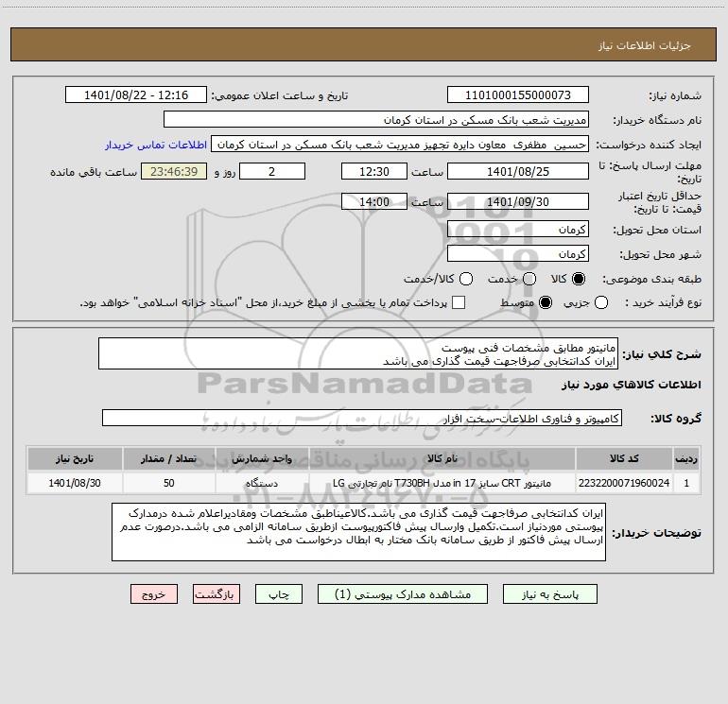Screen dimensions: 728x704
Task: Click the buyer organization name field
Action: 376,120
